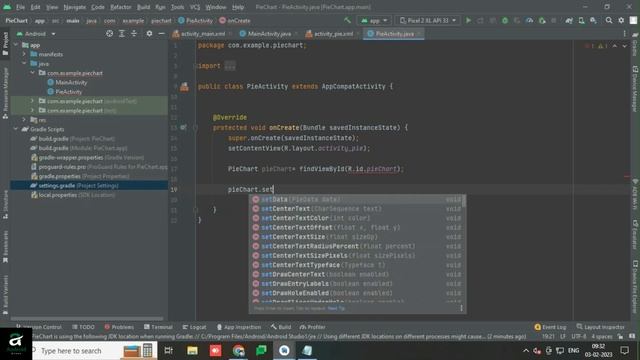The image size is (640, 360).
Task: Collapse the Gradle Scripts node
Action: coord(16,129)
